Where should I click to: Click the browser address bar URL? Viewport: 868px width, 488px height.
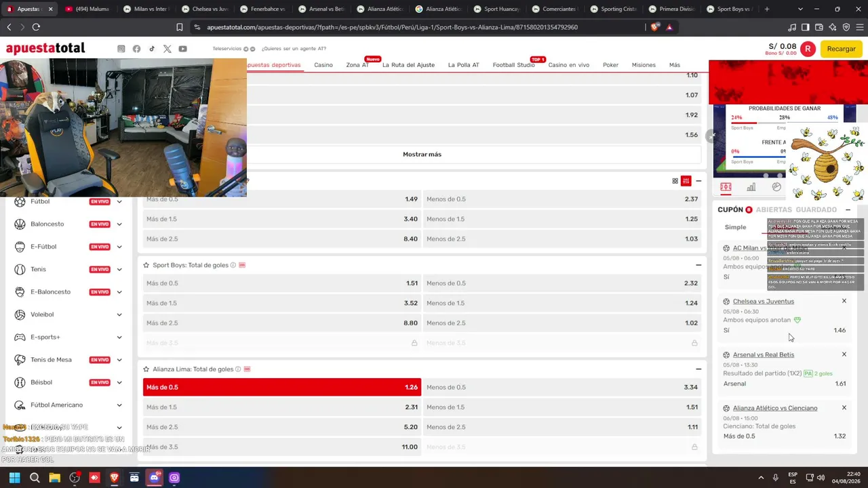tap(392, 27)
